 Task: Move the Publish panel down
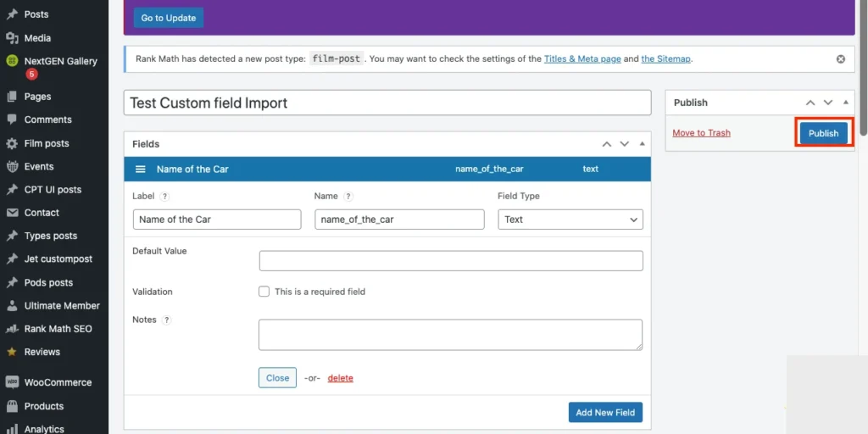828,103
